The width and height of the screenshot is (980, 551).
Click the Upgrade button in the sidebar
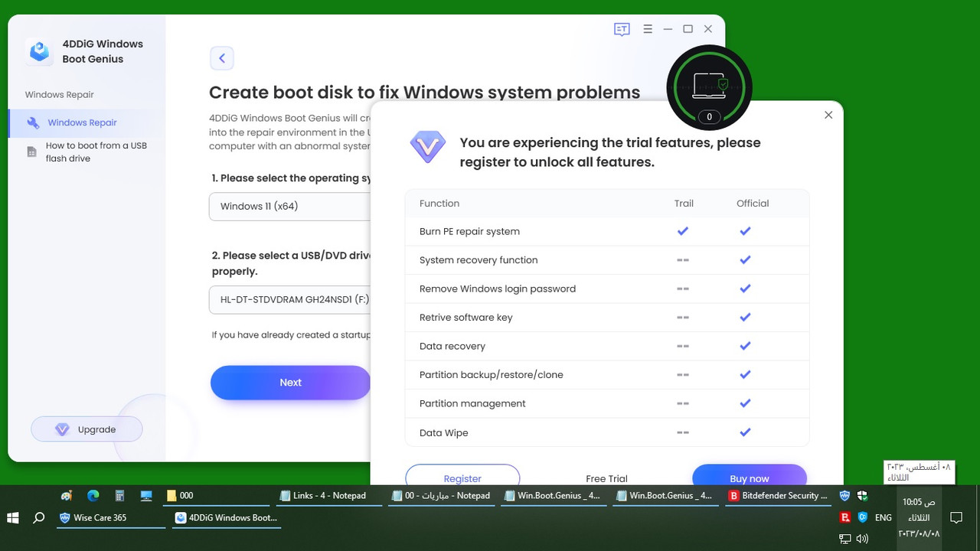coord(87,429)
